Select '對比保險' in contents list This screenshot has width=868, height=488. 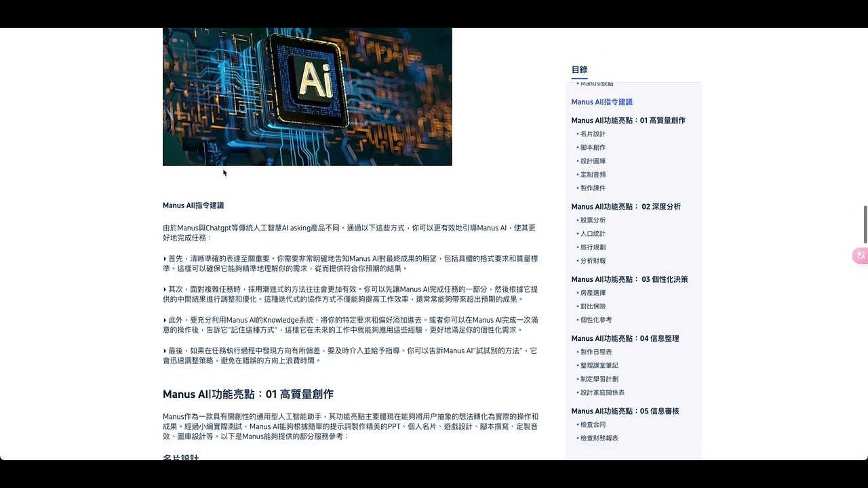tap(593, 306)
